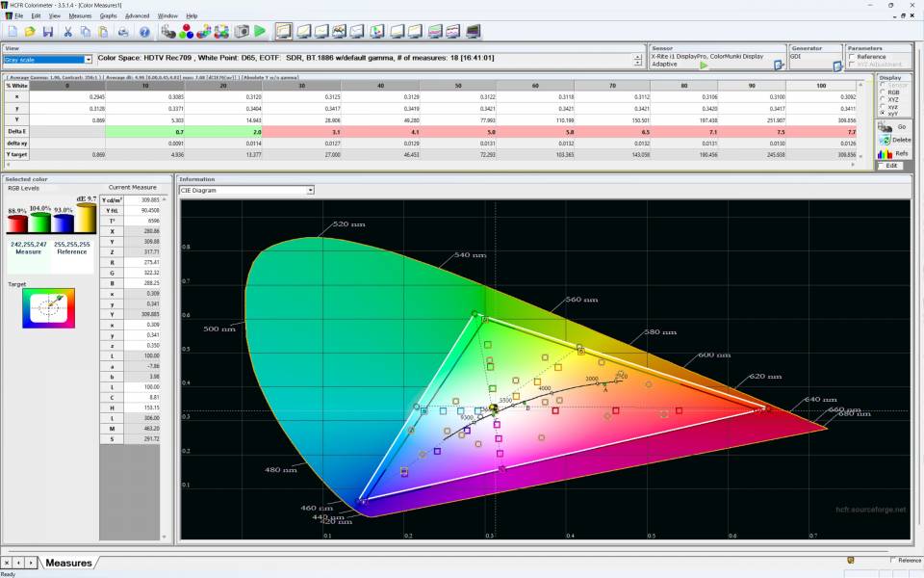Open the Edit menu

point(36,16)
